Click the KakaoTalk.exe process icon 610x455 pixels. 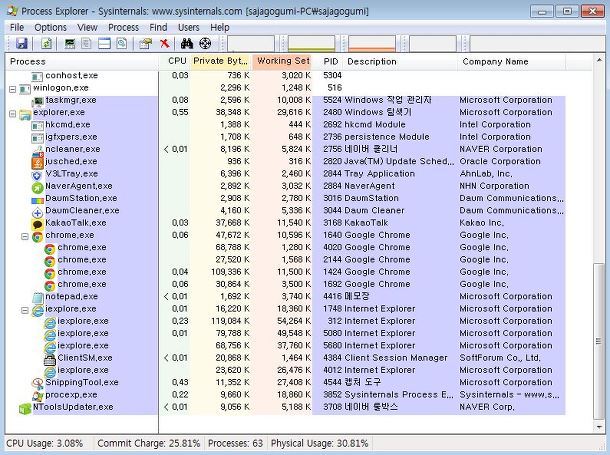[x=37, y=224]
